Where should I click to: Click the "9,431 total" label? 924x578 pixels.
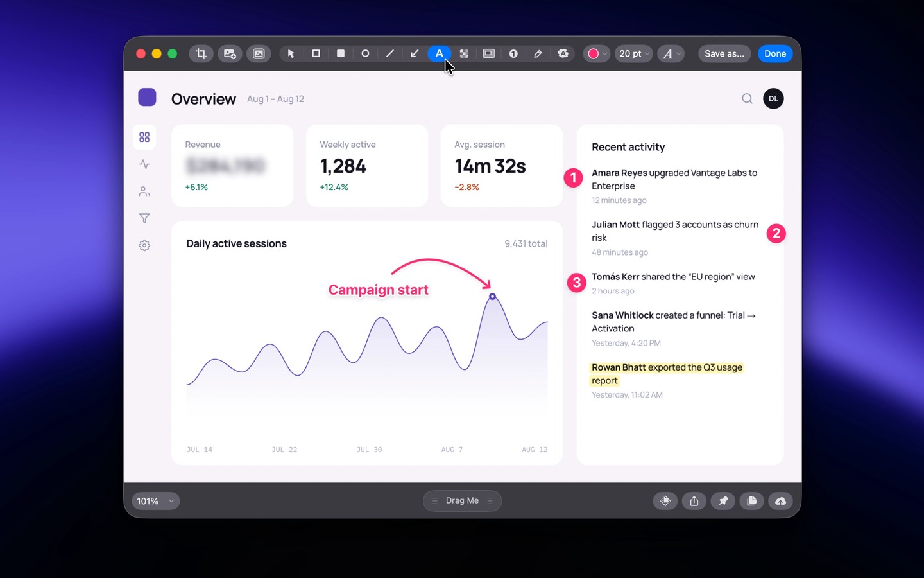[526, 243]
